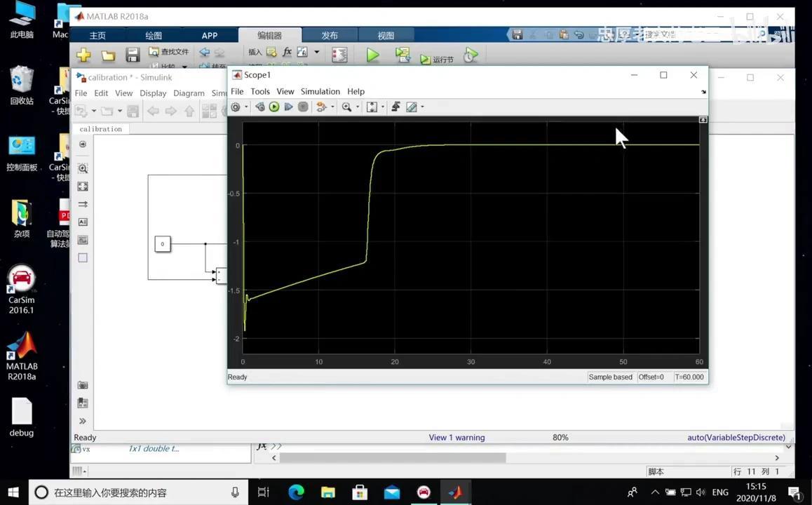Switch to the APP tab in MATLAB
The image size is (812, 505).
point(209,35)
